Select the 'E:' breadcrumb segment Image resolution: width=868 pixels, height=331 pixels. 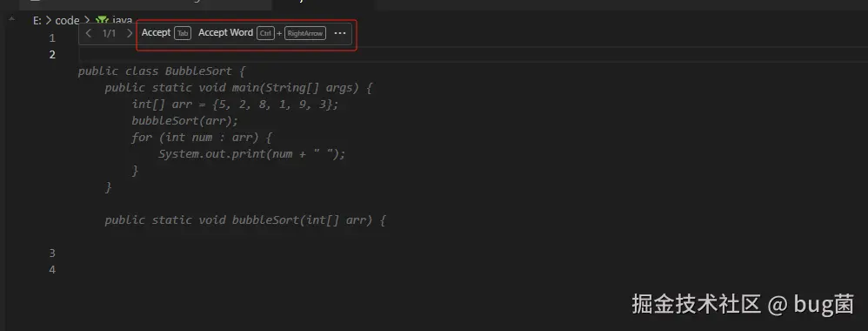pos(37,21)
